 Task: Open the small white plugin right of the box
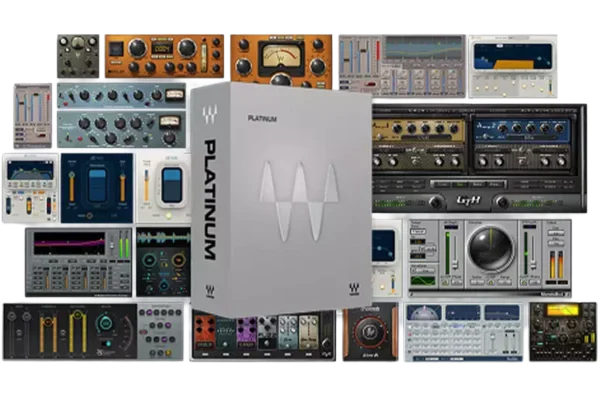[x=386, y=258]
